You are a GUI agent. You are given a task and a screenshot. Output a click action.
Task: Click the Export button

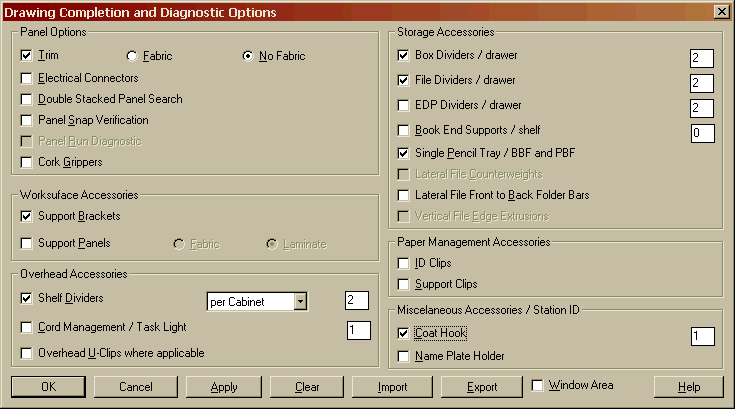click(x=482, y=387)
